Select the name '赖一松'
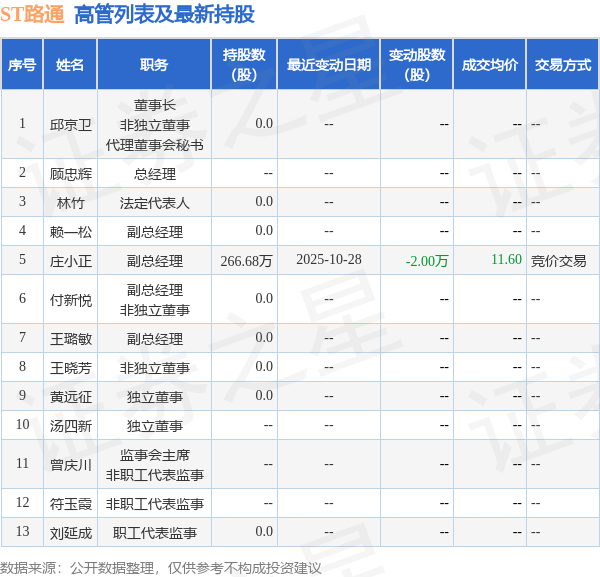 click(x=71, y=232)
